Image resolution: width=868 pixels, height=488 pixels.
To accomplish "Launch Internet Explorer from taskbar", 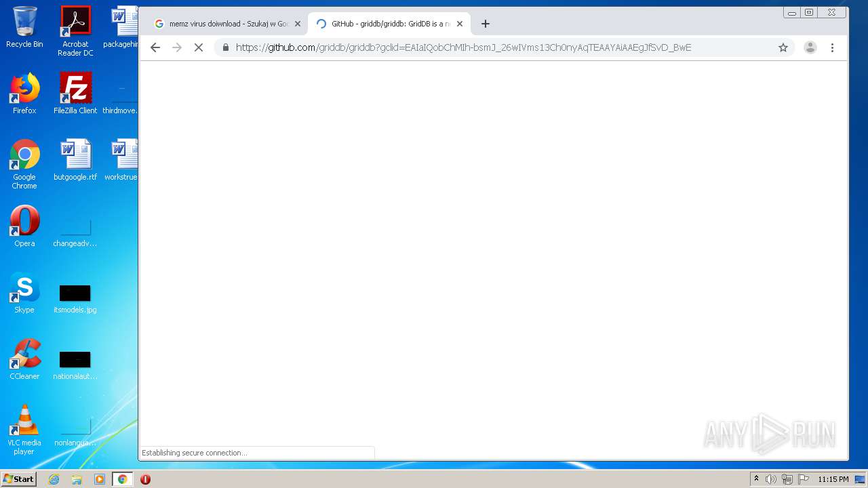I will click(54, 479).
